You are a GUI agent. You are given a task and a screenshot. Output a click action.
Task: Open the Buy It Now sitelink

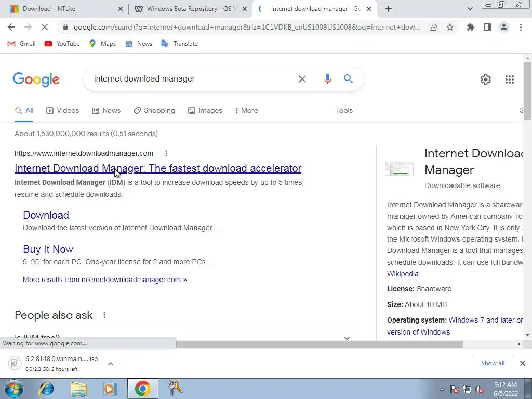point(48,249)
